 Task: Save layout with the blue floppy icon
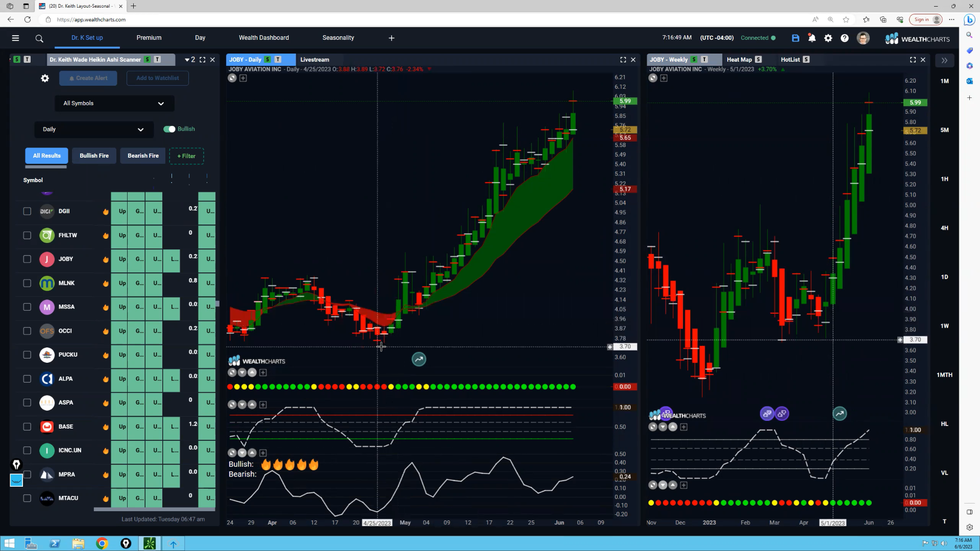tap(795, 38)
